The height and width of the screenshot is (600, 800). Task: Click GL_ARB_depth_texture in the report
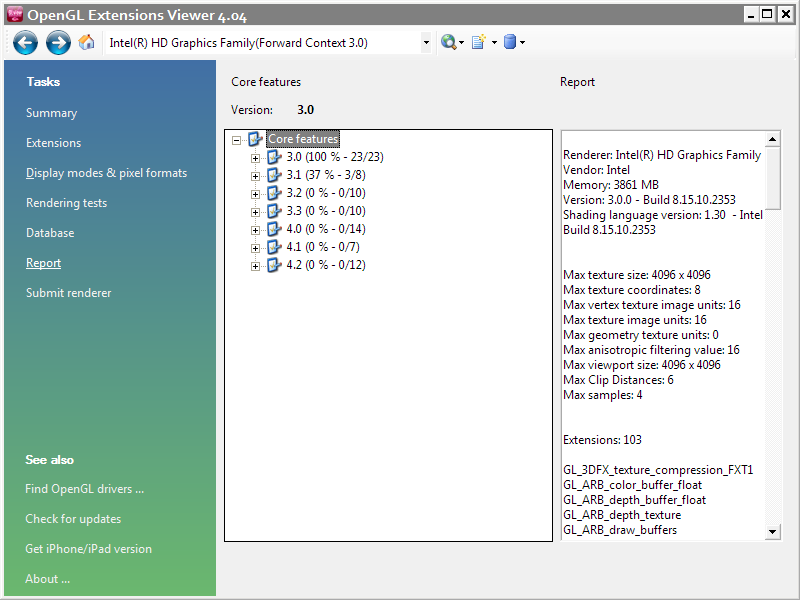point(622,515)
